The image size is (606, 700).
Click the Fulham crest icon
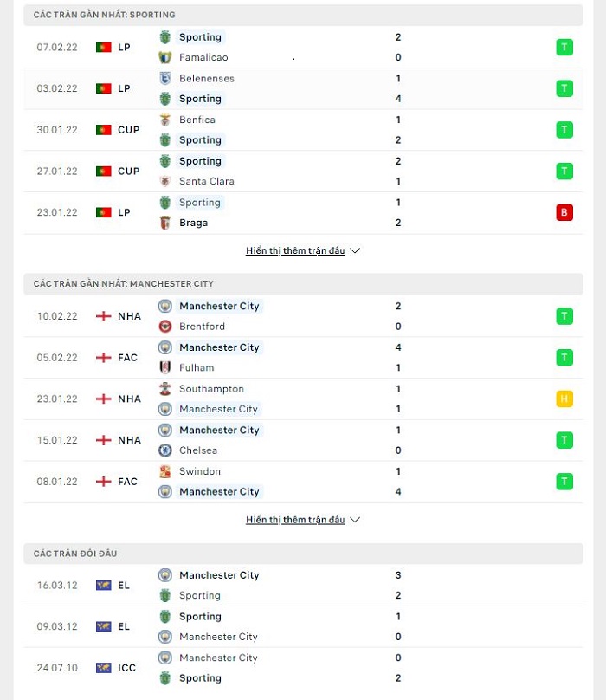[165, 368]
